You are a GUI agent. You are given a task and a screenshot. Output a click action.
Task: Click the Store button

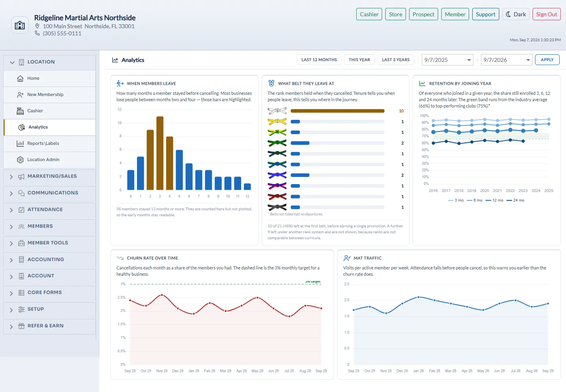tap(396, 14)
